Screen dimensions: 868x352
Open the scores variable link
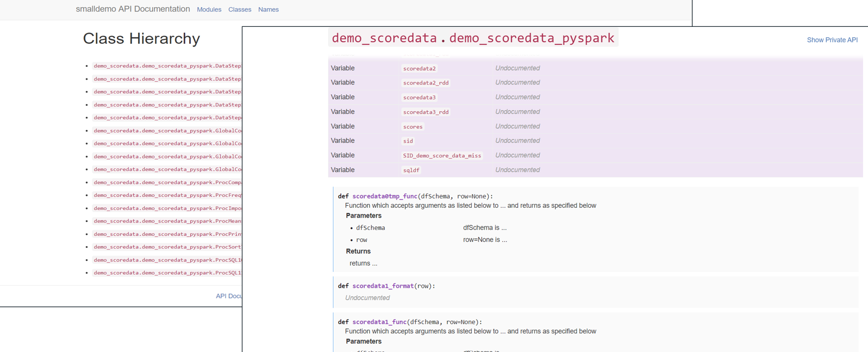point(413,127)
